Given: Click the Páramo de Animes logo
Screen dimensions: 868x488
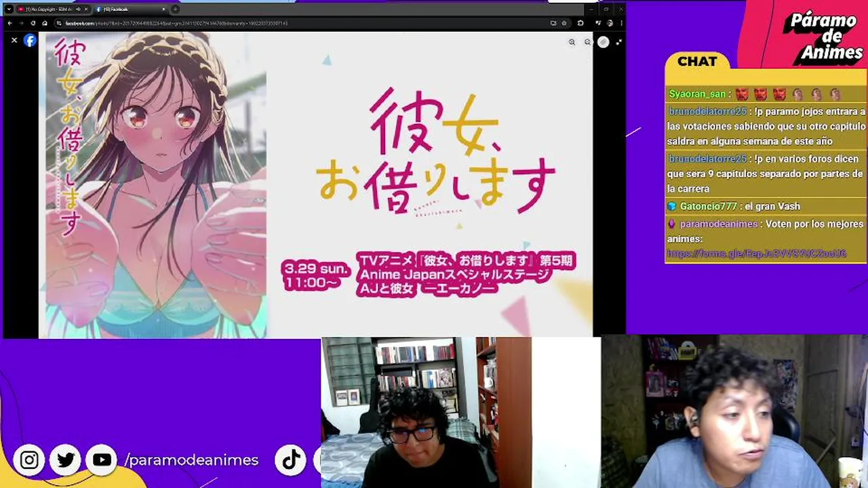Looking at the screenshot, I should [x=823, y=37].
